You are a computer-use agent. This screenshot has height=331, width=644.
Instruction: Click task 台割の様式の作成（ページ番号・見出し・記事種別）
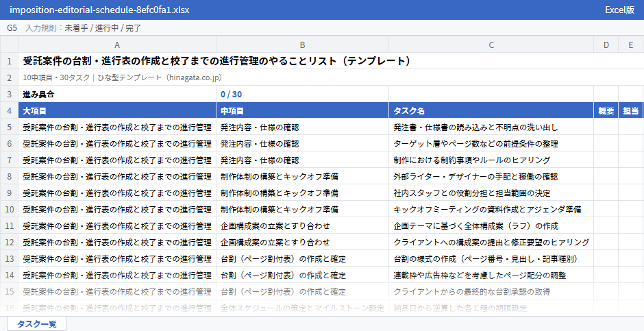[491, 259]
